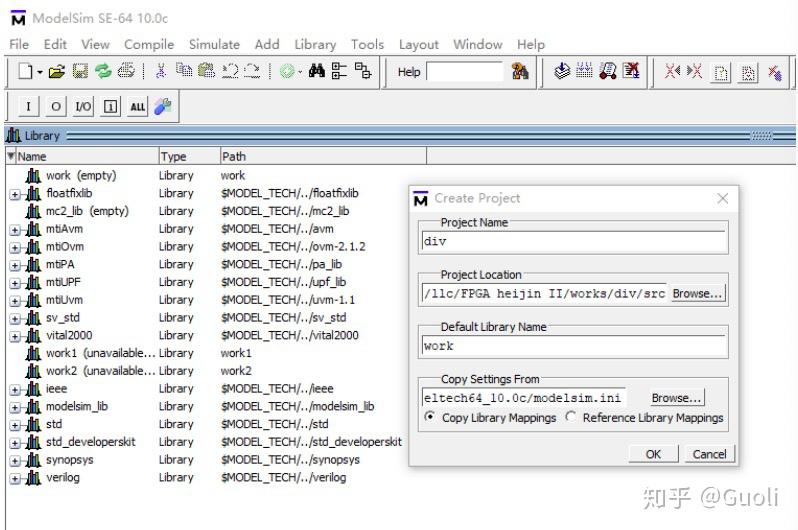798x530 pixels.
Task: Click the Project Name input field
Action: (573, 241)
